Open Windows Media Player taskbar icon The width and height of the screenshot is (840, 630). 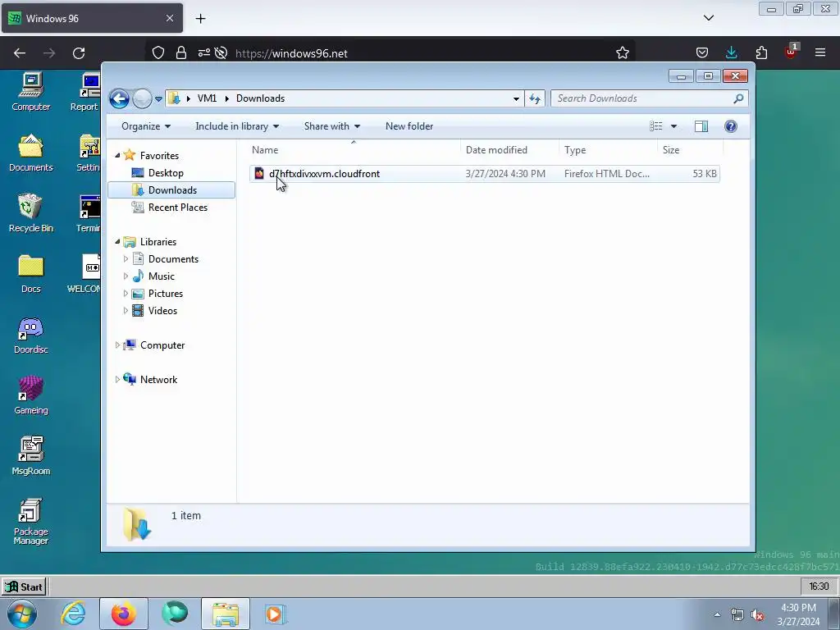pos(275,614)
